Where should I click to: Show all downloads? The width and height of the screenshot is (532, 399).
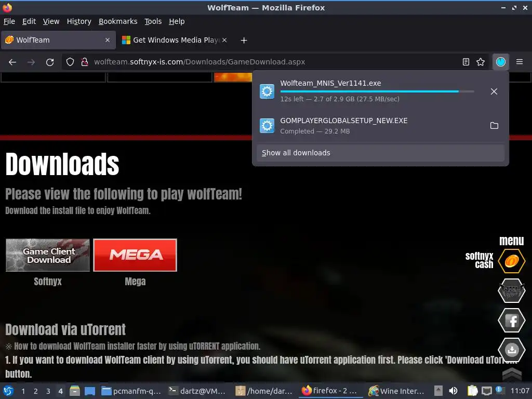tap(380, 153)
